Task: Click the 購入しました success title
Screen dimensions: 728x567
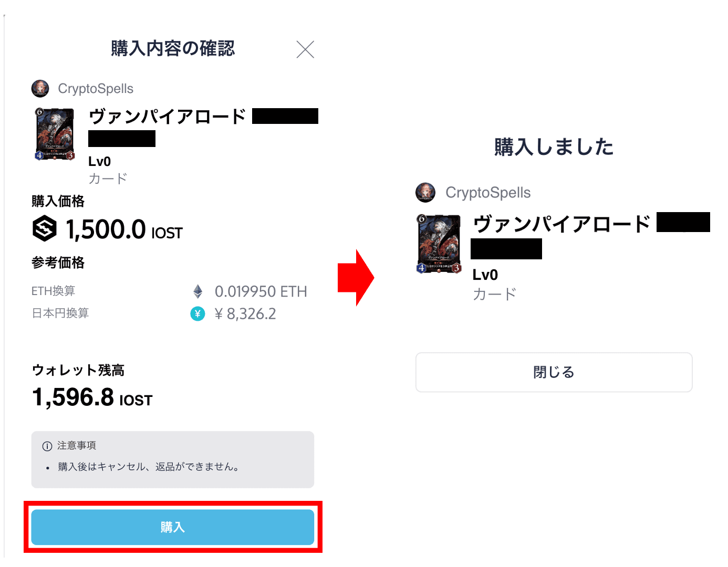Action: point(553,147)
